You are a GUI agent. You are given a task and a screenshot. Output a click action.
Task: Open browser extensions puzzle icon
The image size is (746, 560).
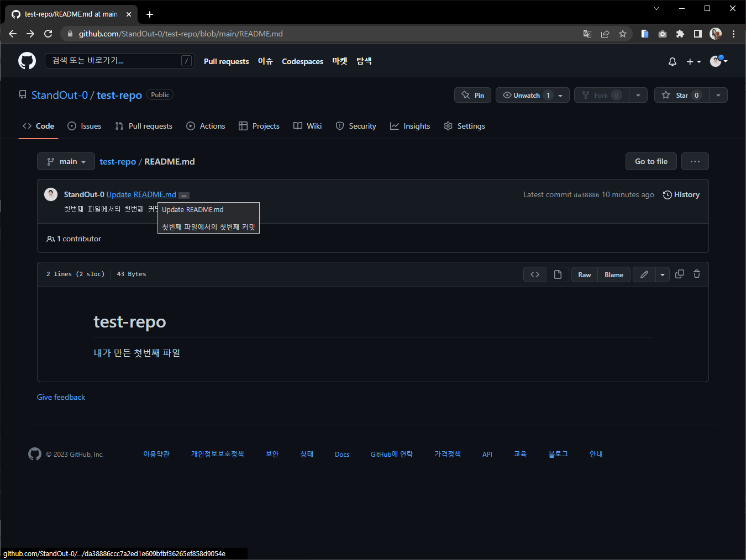[x=680, y=34]
